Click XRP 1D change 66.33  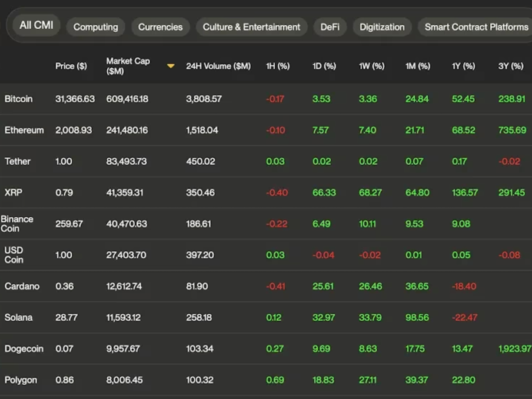point(324,192)
